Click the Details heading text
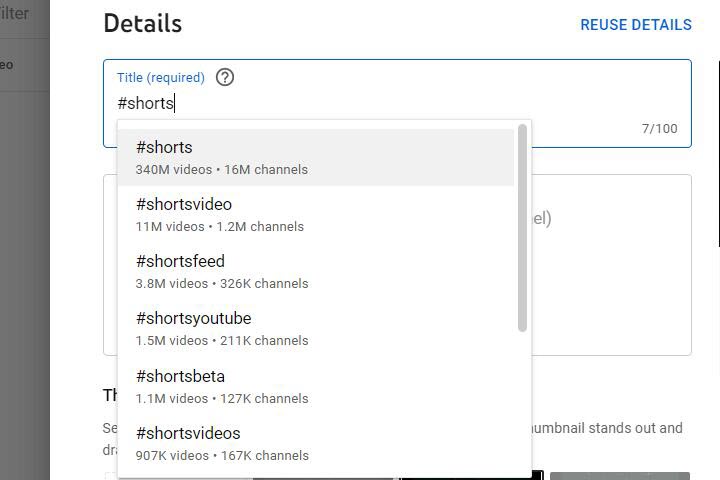720x480 pixels. click(142, 24)
